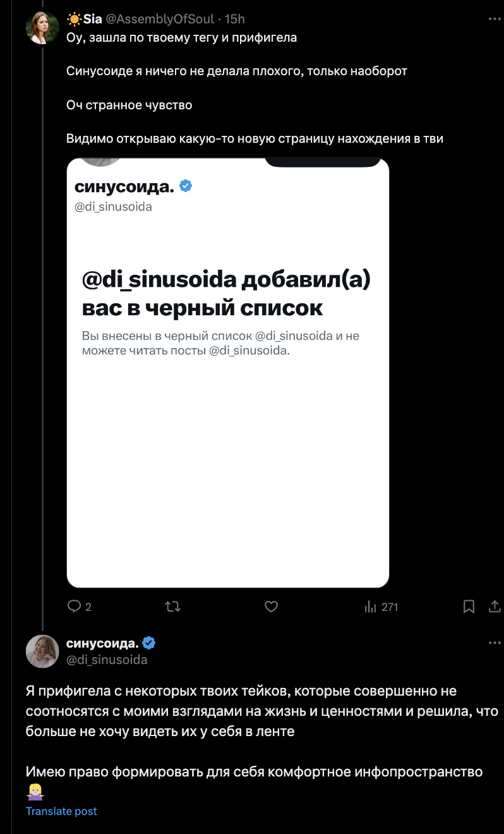
Task: Open синусоида's profile avatar
Action: click(x=42, y=651)
